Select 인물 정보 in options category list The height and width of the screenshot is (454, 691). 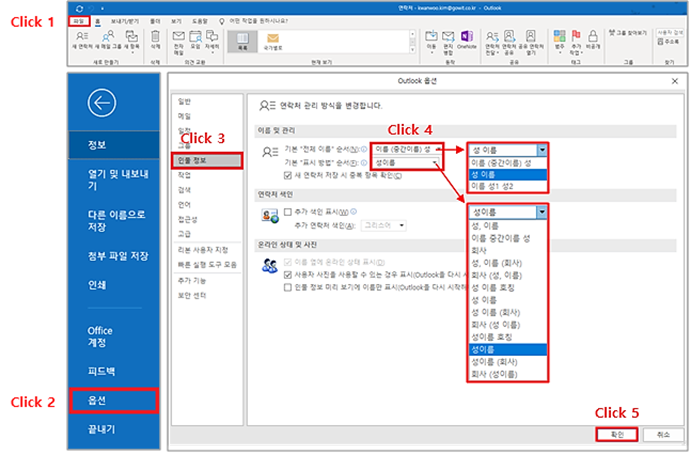click(x=207, y=160)
